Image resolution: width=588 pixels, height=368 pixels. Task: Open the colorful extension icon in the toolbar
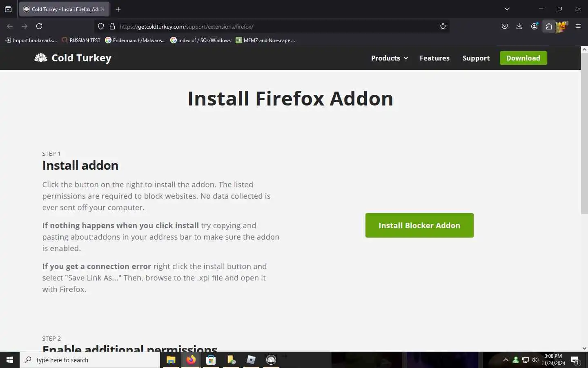coord(562,27)
